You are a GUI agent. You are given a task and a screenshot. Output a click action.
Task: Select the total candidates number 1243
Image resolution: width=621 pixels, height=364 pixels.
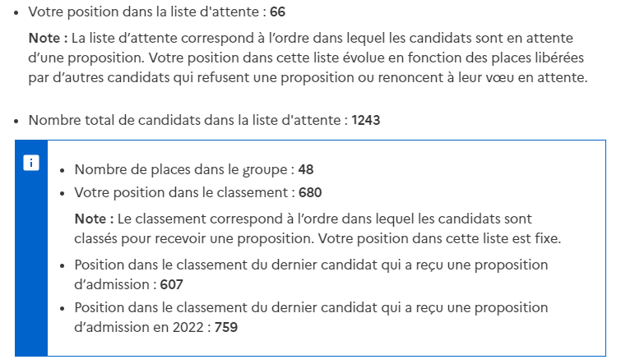tap(365, 120)
